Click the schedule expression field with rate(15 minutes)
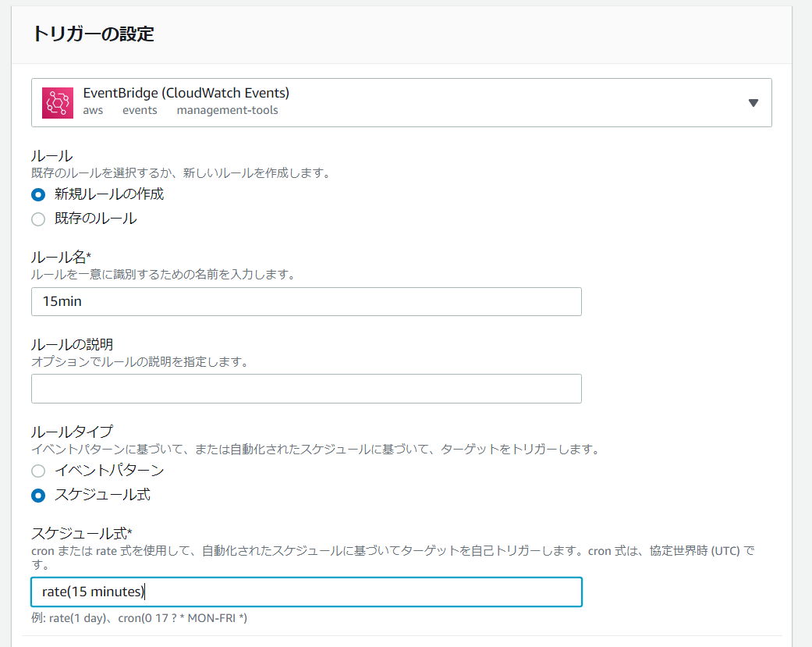The image size is (812, 647). [306, 592]
